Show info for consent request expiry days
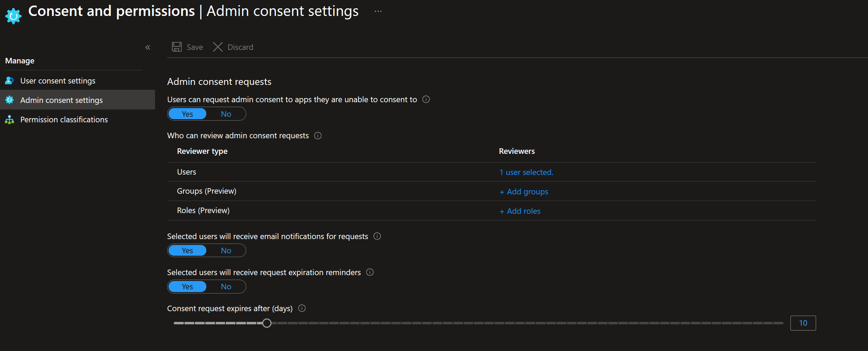Screen dimensions: 868x351 click(x=302, y=308)
